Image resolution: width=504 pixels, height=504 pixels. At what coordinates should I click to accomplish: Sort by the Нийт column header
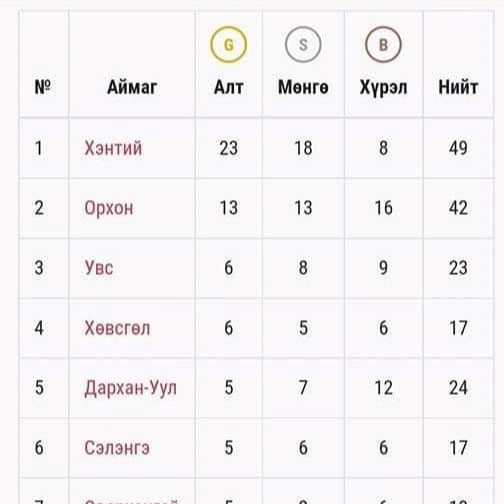(x=458, y=87)
